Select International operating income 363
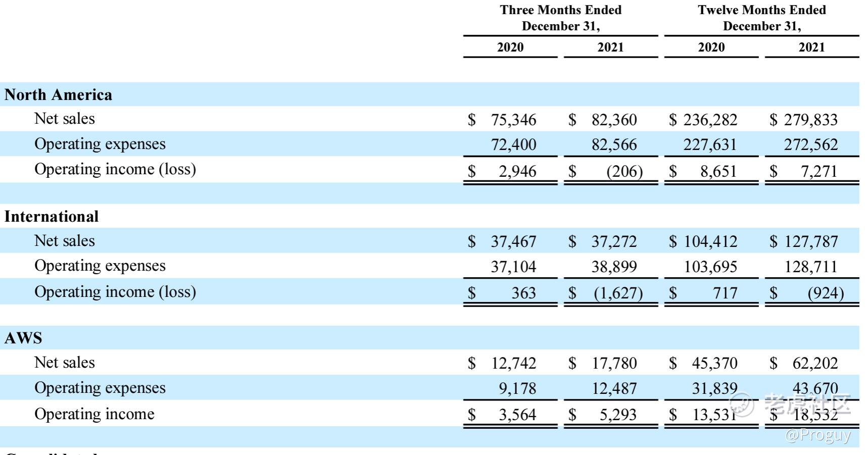Image resolution: width=868 pixels, height=455 pixels. 523,293
